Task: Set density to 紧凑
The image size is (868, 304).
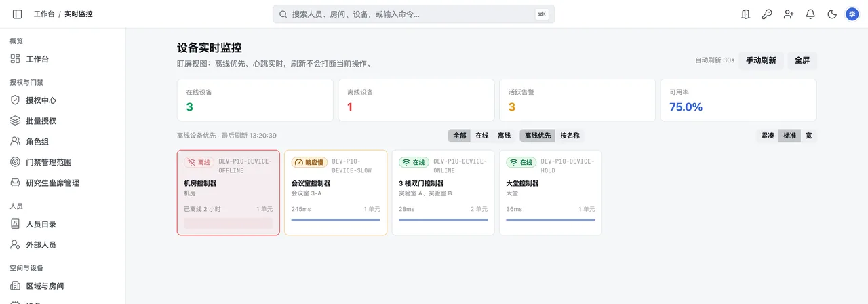Action: (768, 136)
